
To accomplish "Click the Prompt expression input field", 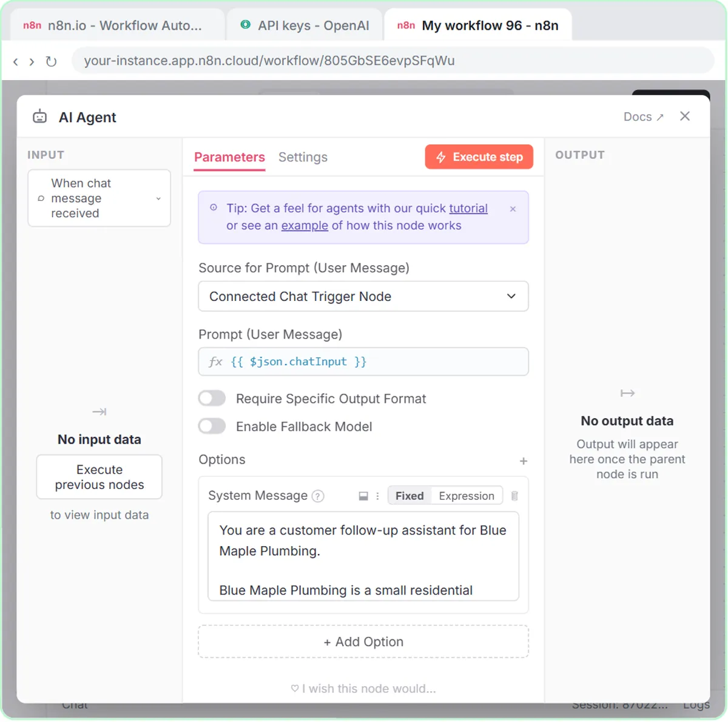I will pyautogui.click(x=363, y=362).
